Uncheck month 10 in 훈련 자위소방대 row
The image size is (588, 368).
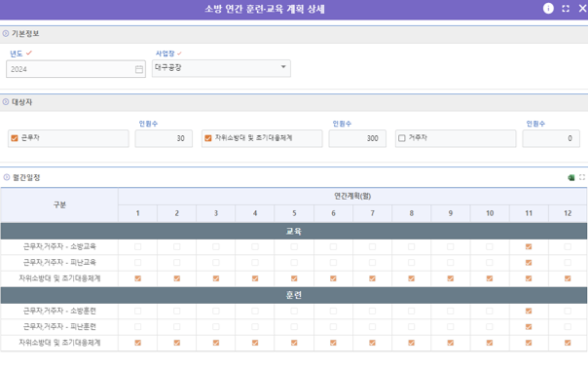tap(490, 343)
